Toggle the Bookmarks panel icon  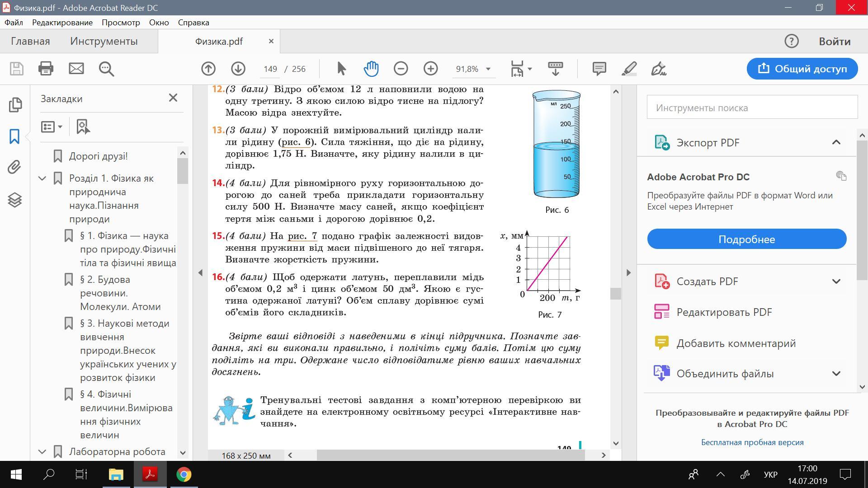pos(14,136)
